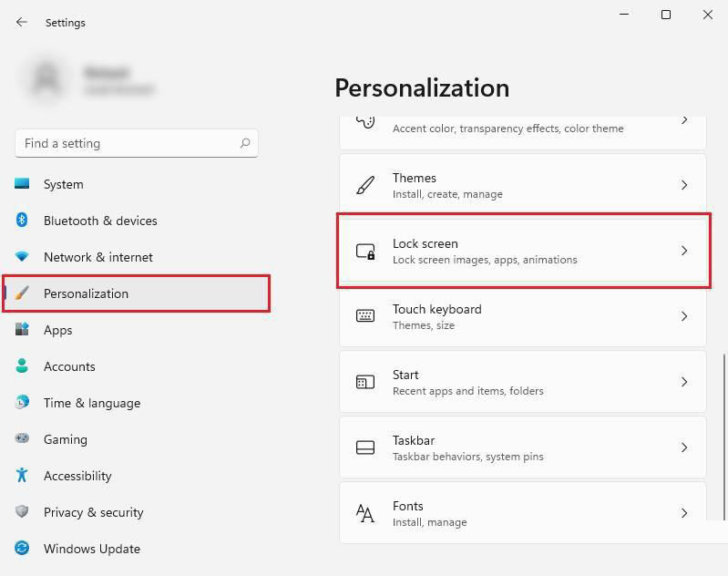Screen dimensions: 728x576
Task: Click the Themes paintbrush icon
Action: pyautogui.click(x=365, y=185)
